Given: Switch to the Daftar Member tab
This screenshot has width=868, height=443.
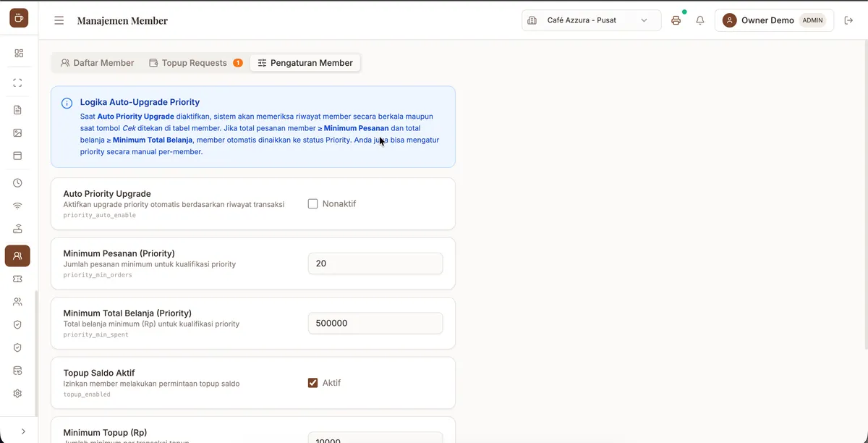Looking at the screenshot, I should click(x=98, y=63).
